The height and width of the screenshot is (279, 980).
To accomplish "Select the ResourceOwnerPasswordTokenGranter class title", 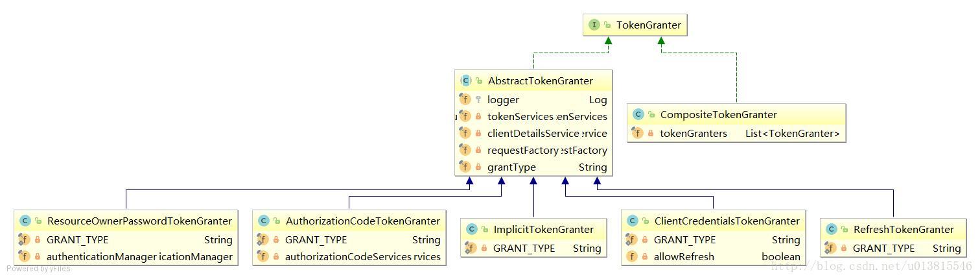I will tap(139, 221).
